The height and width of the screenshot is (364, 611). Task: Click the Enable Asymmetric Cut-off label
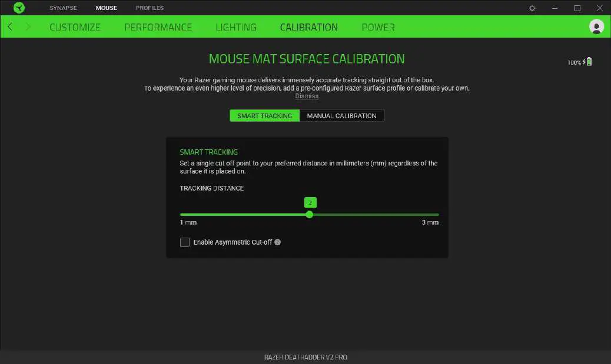coord(233,242)
